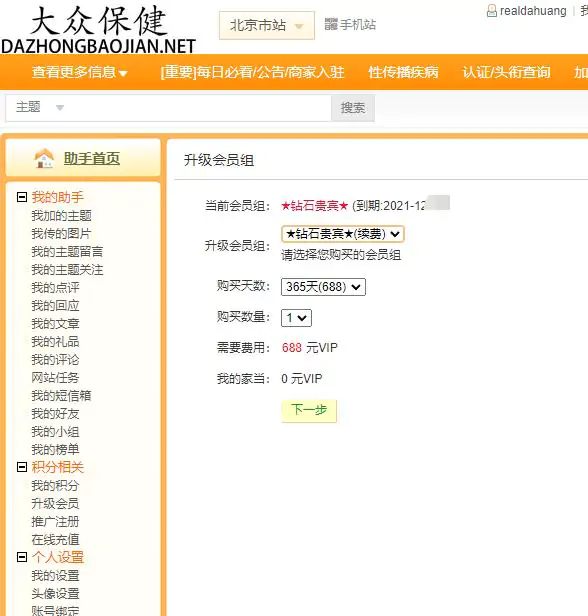
Task: Click the 请选择您购买的会员组 hint text
Action: 341,255
